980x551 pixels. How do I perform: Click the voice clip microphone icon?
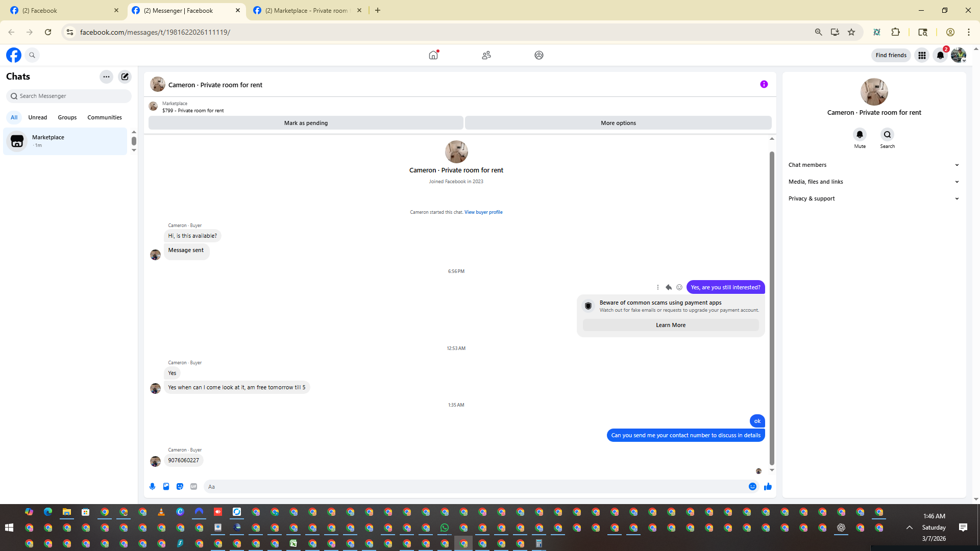[x=152, y=487]
